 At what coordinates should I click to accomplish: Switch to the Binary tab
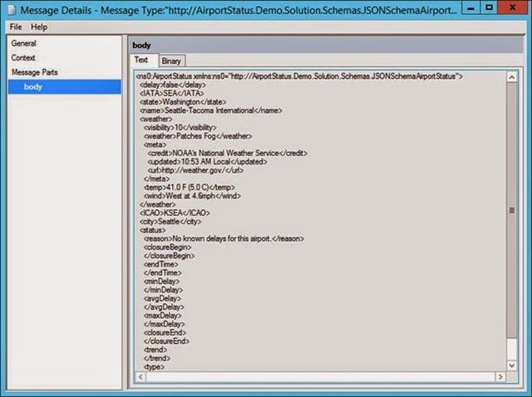click(x=171, y=61)
